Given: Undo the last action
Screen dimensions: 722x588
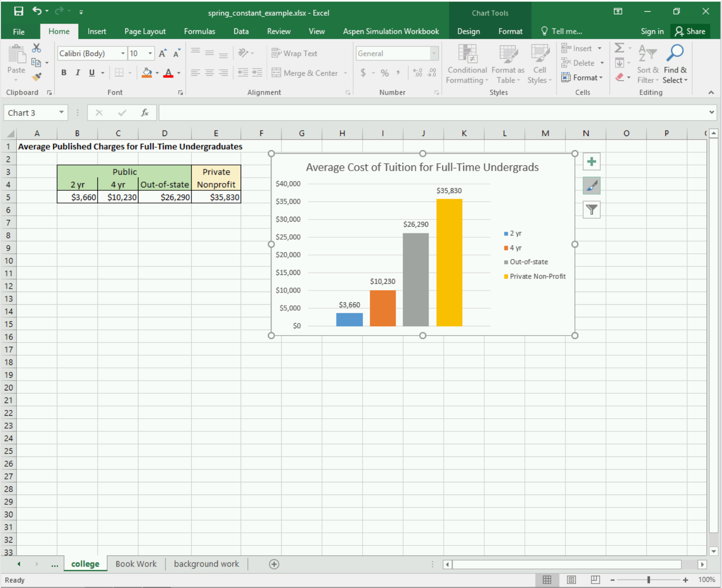Looking at the screenshot, I should coord(37,11).
